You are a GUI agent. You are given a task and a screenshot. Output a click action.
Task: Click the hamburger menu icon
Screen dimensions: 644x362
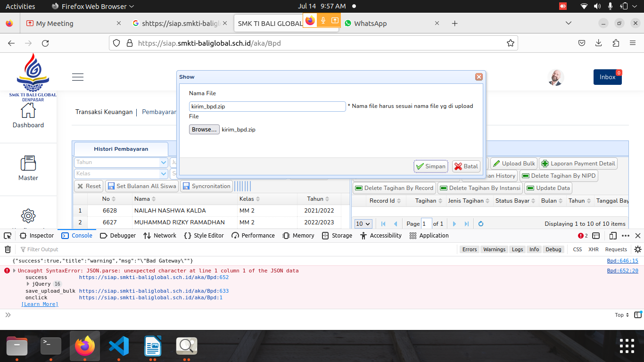(x=78, y=77)
